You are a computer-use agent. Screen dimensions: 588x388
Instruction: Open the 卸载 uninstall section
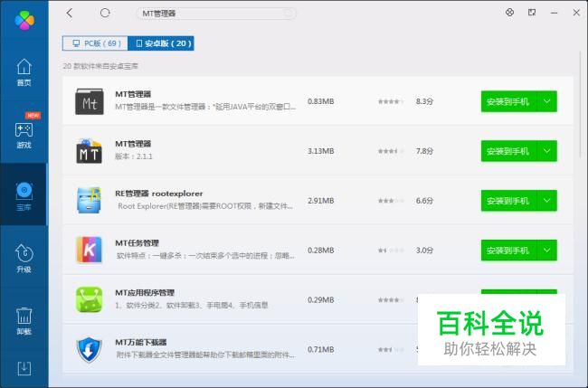[x=24, y=321]
